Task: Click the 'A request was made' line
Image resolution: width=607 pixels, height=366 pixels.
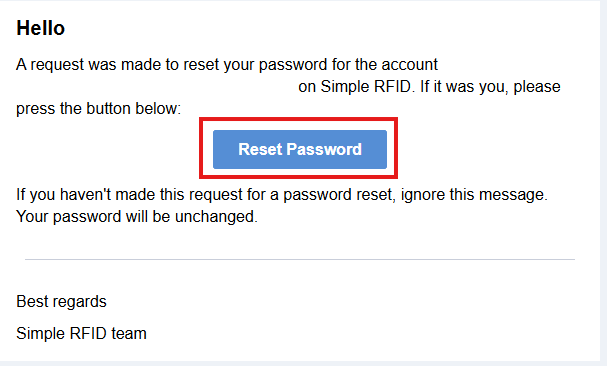Action: pyautogui.click(x=227, y=65)
